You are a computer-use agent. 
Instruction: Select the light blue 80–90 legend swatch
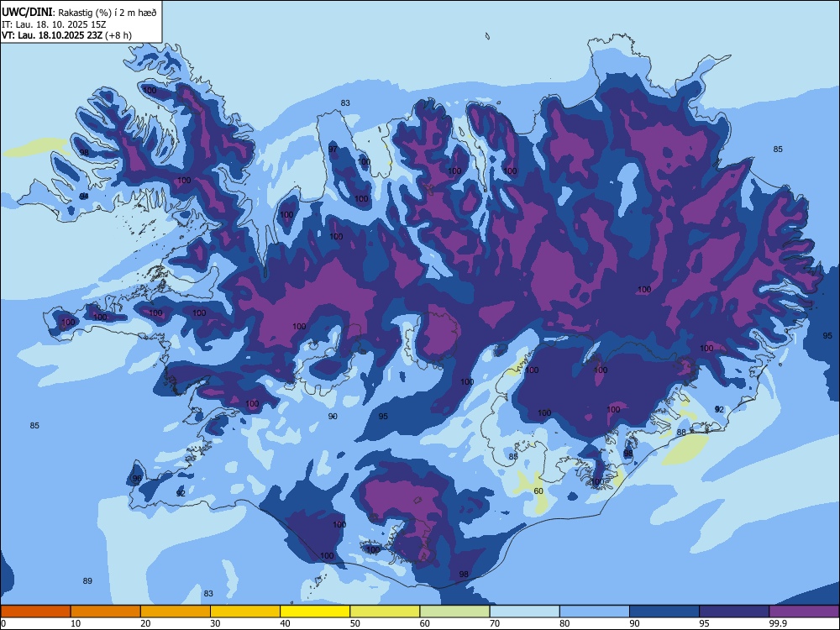(x=595, y=612)
